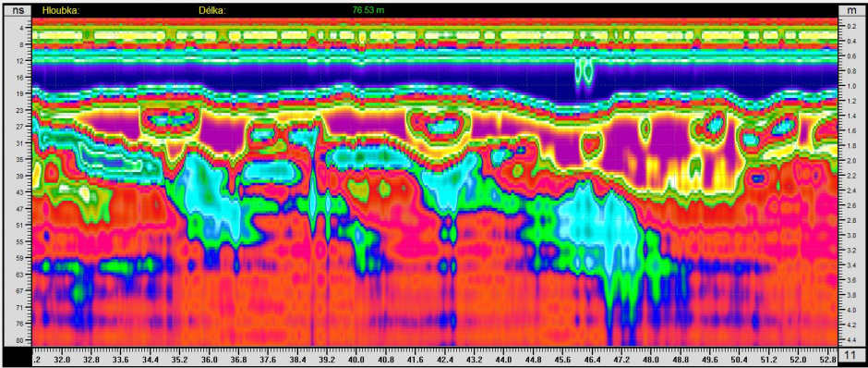Select the Hloubka label
868x368 pixels.
coord(61,10)
